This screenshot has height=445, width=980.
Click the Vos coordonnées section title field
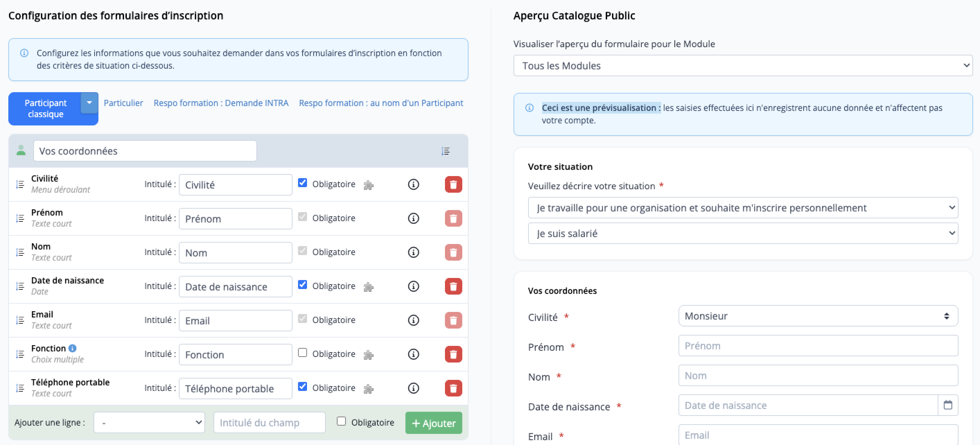coord(145,151)
